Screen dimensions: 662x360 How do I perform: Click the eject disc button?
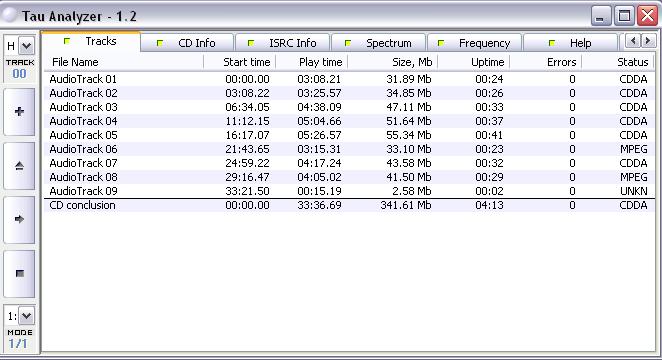coord(19,166)
